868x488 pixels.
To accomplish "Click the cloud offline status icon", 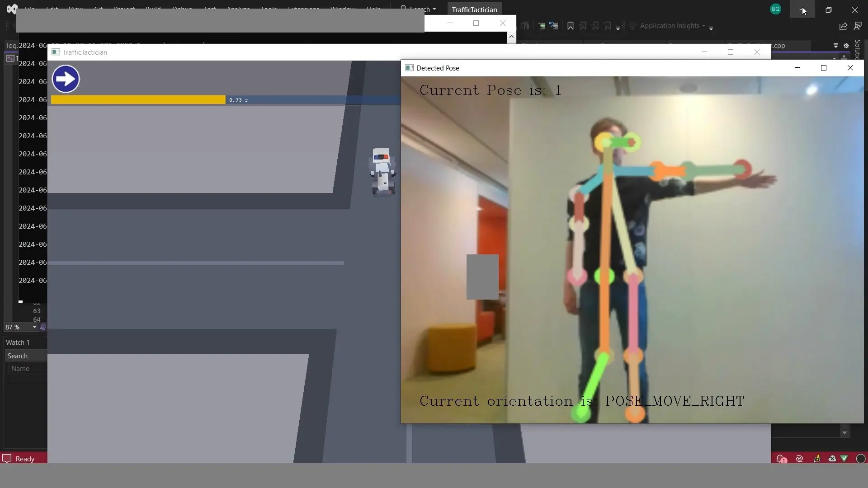I will tap(832, 459).
